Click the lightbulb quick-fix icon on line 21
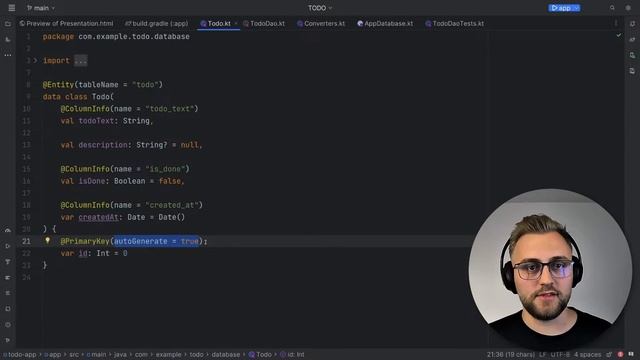 47,241
